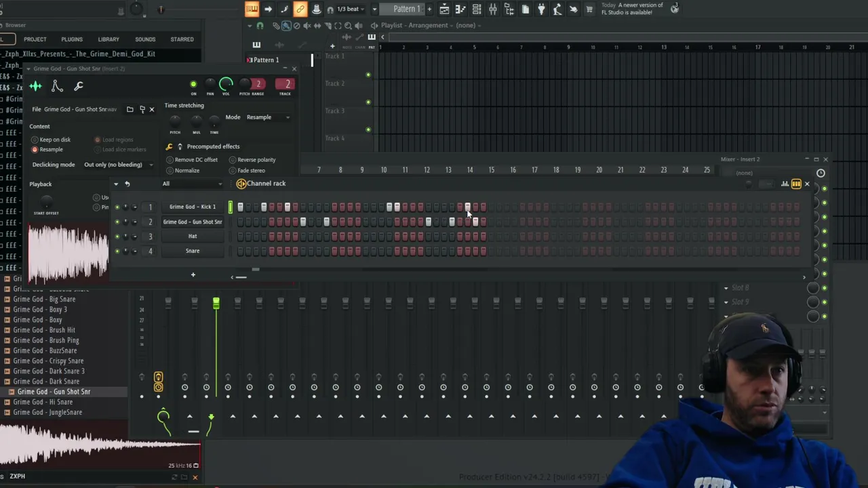Open the Declicking mode dropdown
This screenshot has height=488, width=868.
[x=118, y=165]
